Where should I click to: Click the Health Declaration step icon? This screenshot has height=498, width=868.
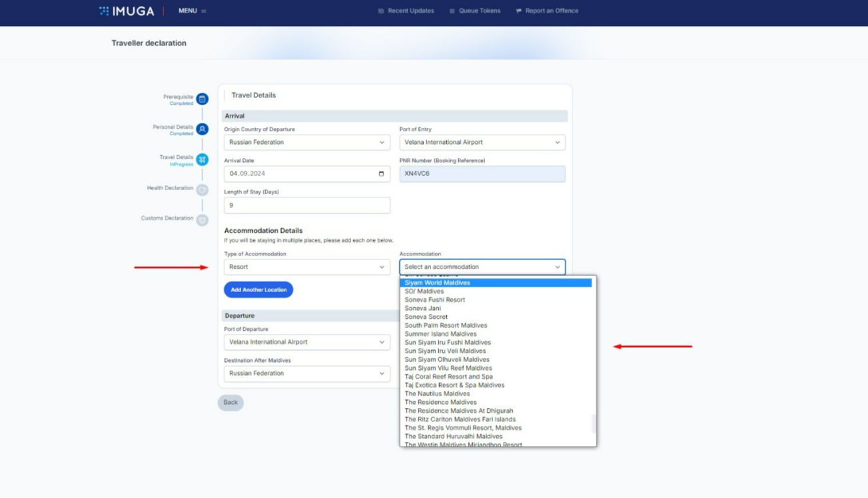point(203,190)
